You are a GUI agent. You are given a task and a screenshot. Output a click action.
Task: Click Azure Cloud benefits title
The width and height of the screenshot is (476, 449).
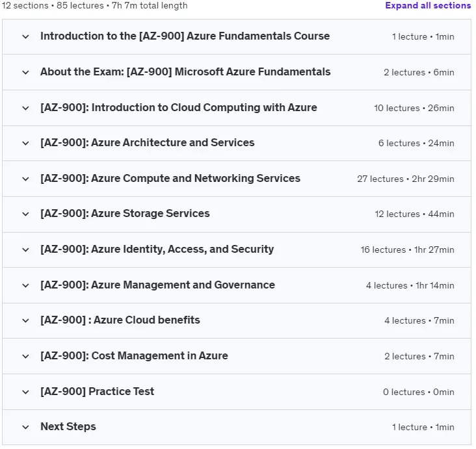[120, 320]
